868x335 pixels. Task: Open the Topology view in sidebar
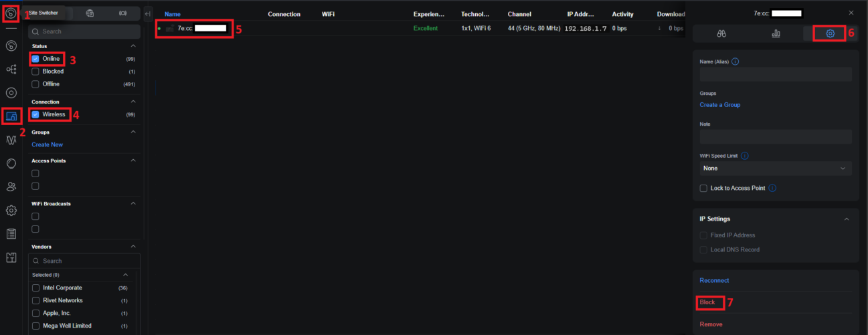pos(11,70)
